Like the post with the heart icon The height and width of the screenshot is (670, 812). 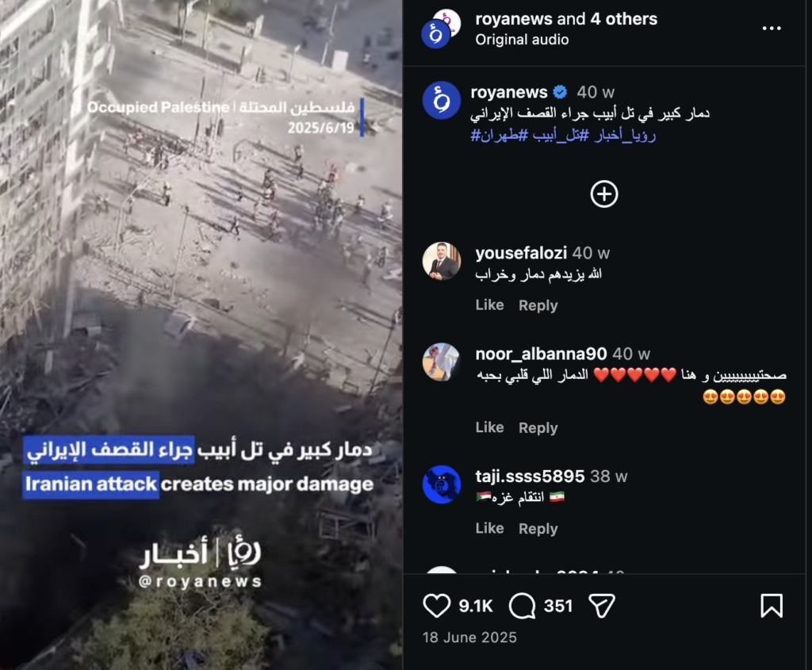(437, 605)
